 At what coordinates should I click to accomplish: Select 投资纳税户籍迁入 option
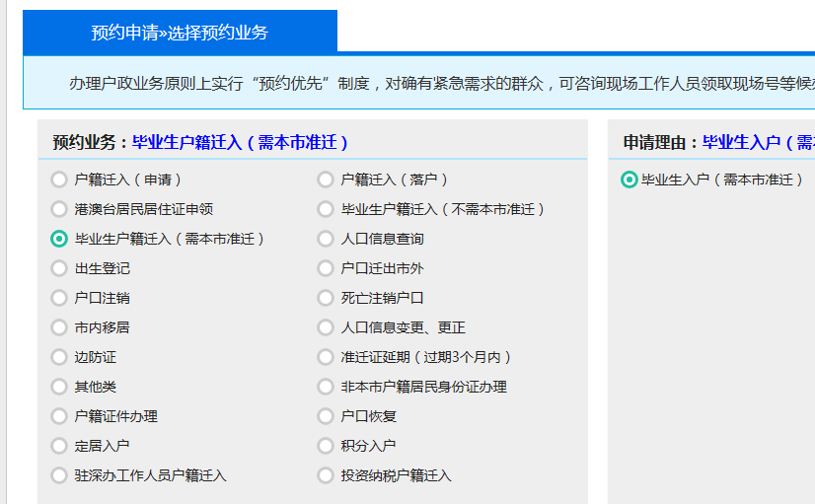point(326,476)
